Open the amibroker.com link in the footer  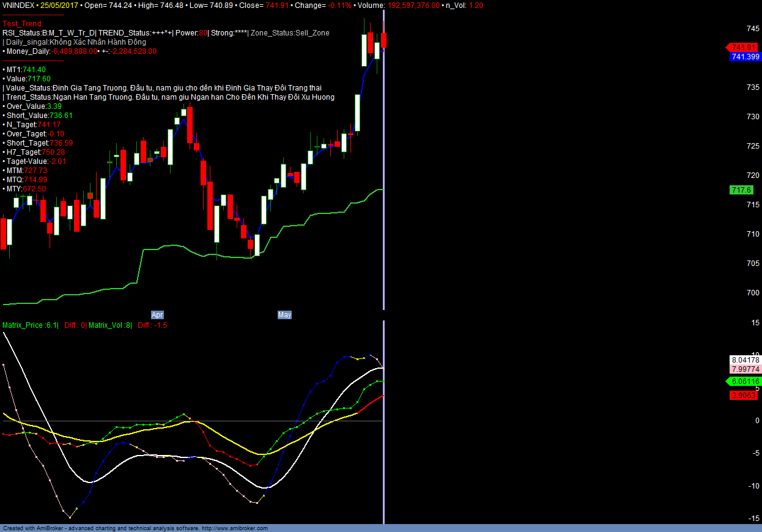tap(234, 528)
